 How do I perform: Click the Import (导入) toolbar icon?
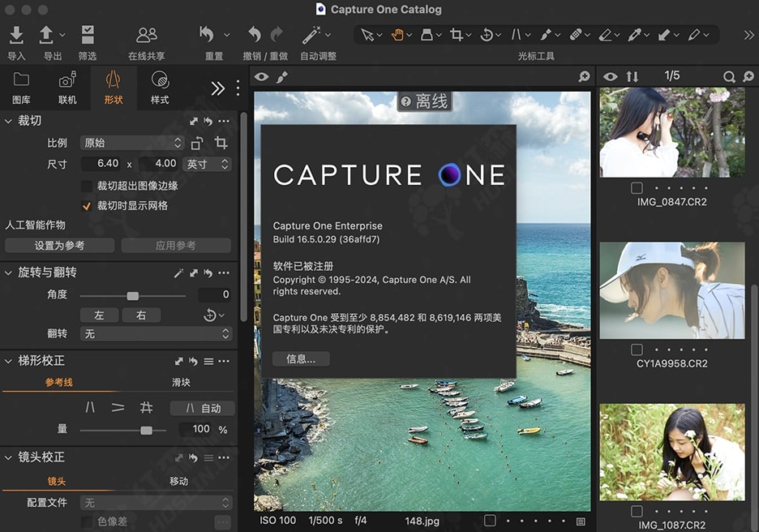coord(16,35)
